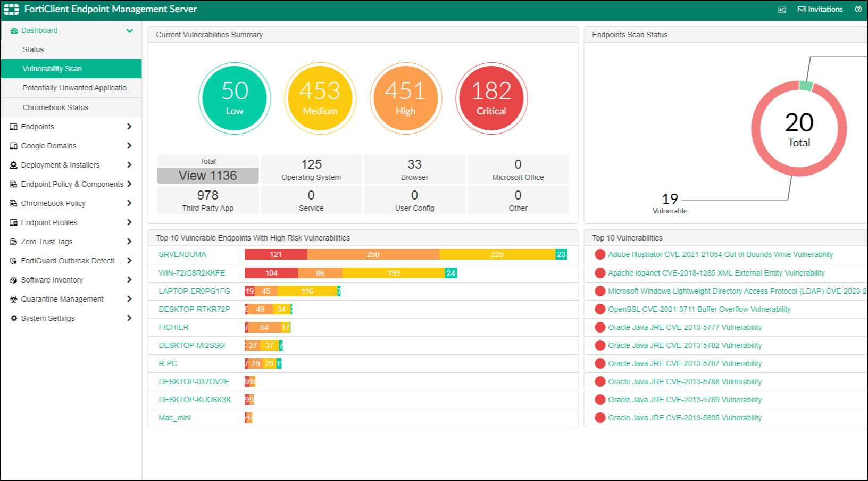Click the Quarantine Management biohazard icon

pos(14,299)
